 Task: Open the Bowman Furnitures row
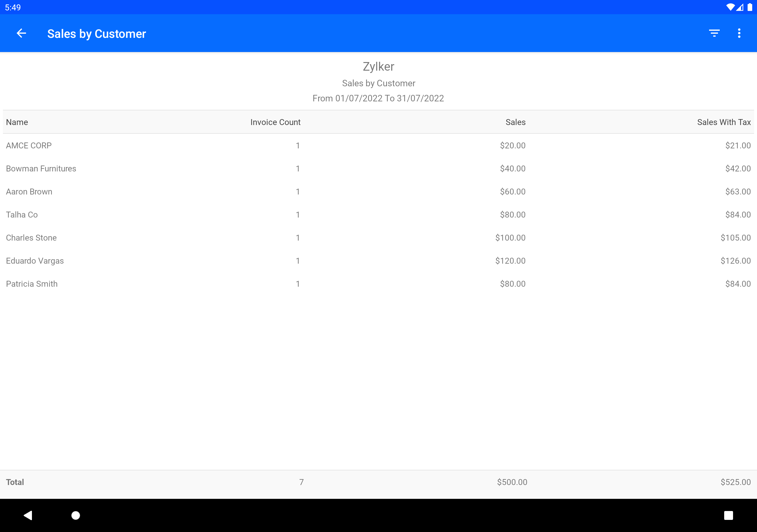pos(378,168)
